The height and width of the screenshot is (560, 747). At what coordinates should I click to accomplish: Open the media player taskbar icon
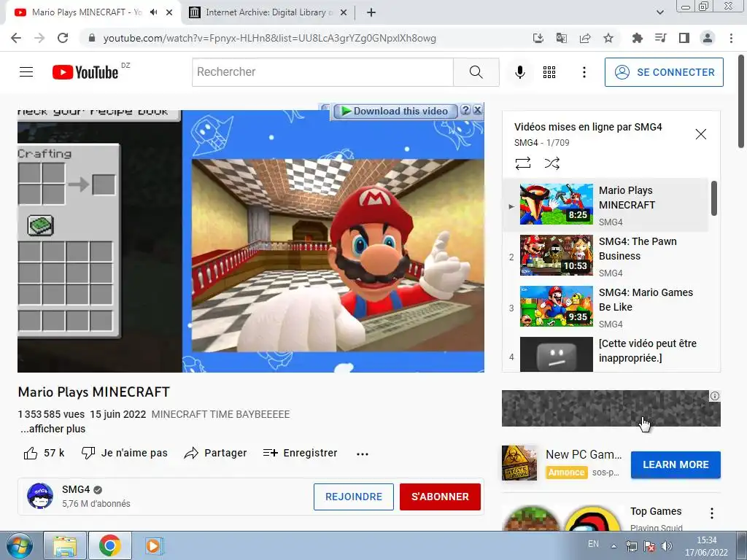[153, 545]
